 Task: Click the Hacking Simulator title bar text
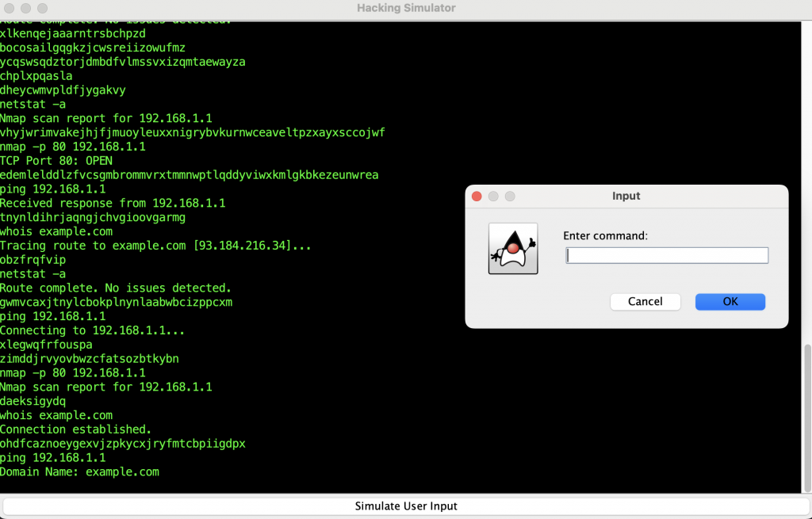pyautogui.click(x=406, y=8)
